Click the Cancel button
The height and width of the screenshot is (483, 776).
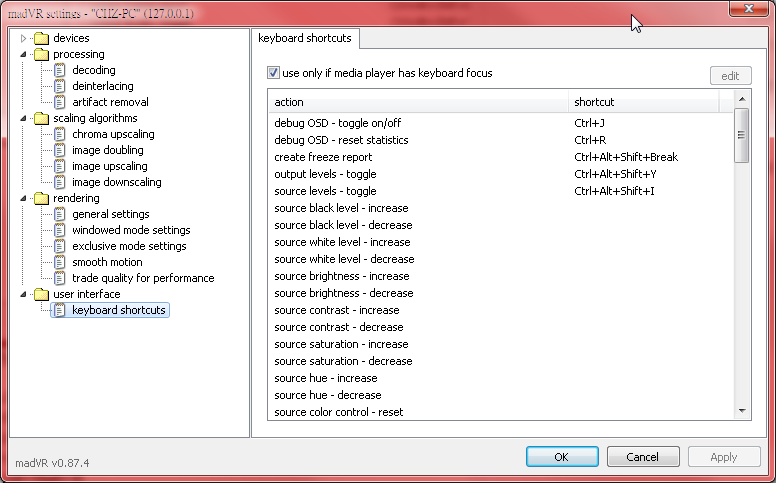(642, 457)
